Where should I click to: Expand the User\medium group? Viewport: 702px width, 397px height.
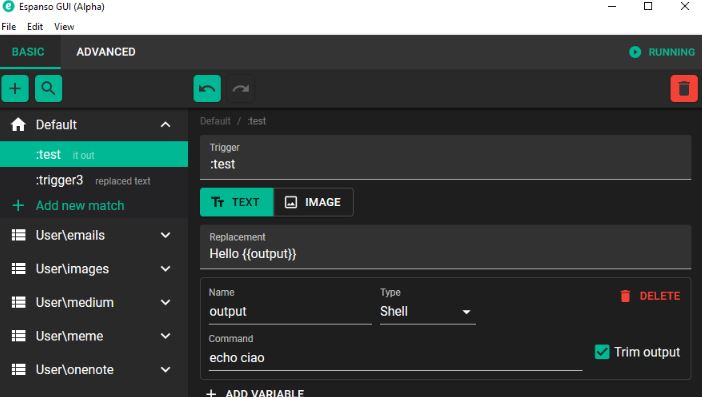tap(165, 302)
